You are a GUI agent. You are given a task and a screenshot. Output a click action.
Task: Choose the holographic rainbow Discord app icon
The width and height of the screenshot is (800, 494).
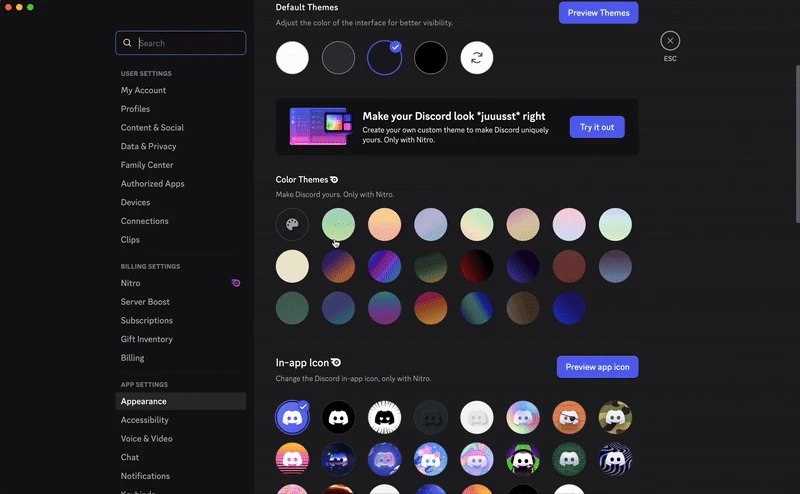[523, 417]
